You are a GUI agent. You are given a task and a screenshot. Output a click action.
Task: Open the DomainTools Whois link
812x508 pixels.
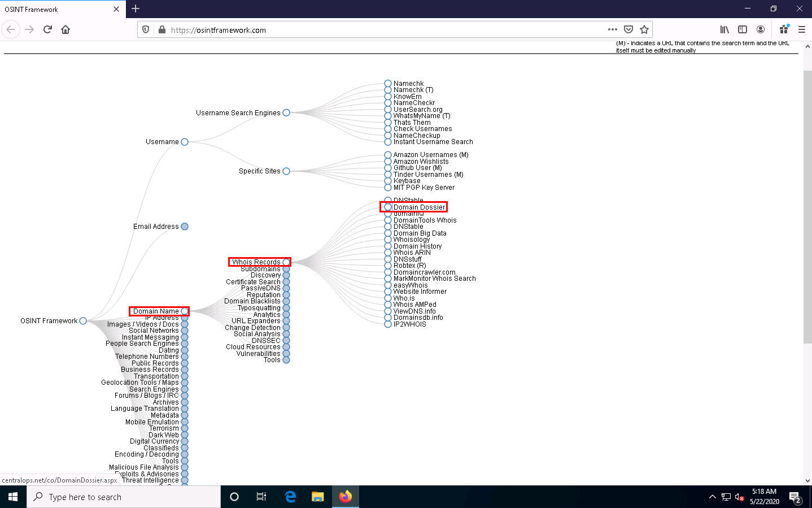click(425, 220)
